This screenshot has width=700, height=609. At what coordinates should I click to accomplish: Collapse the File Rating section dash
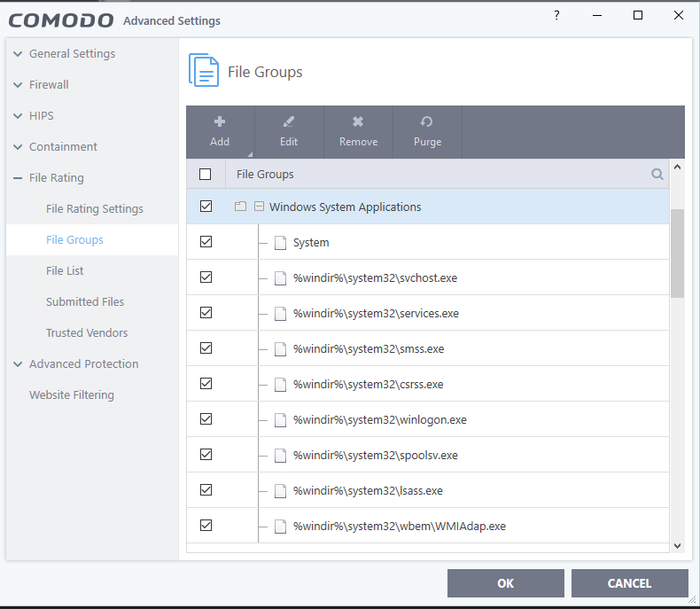point(18,178)
